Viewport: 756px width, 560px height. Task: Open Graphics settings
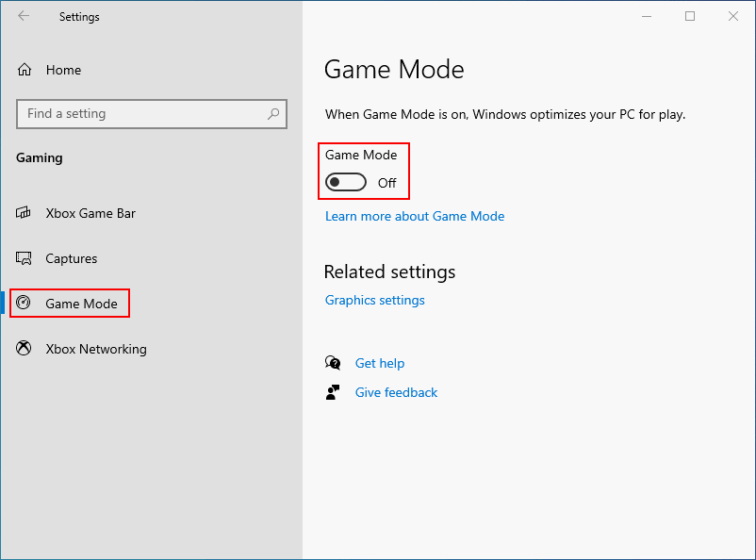pyautogui.click(x=377, y=300)
